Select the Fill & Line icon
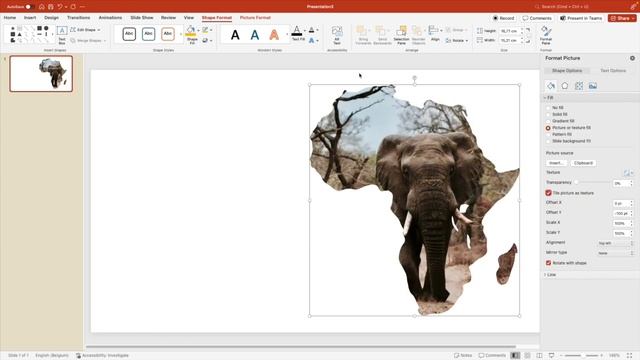This screenshot has width=640, height=360. tap(551, 86)
